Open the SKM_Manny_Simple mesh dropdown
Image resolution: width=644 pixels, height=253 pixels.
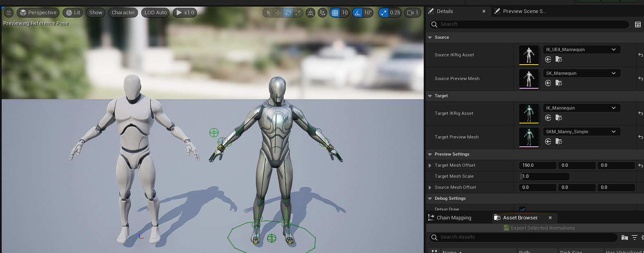[x=582, y=132]
